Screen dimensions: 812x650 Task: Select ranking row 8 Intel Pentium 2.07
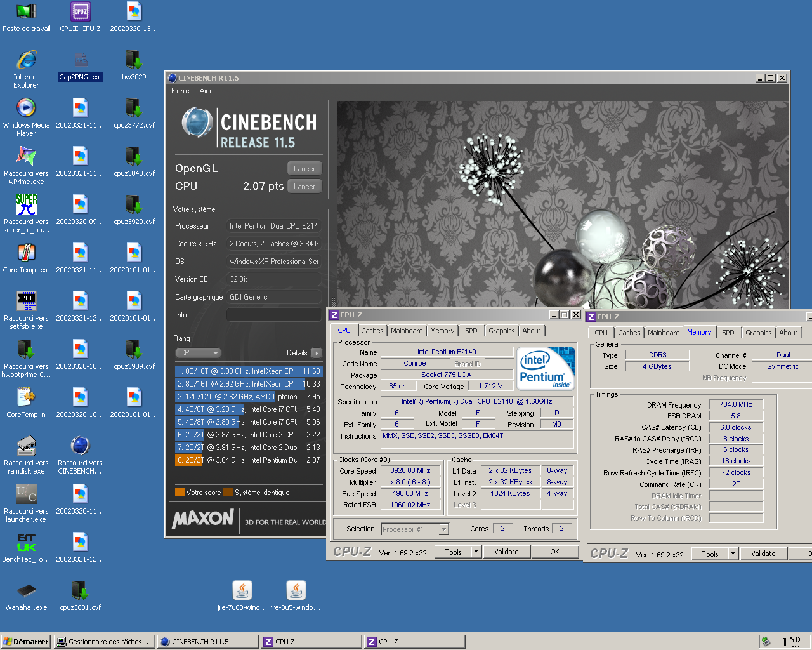[x=249, y=460]
